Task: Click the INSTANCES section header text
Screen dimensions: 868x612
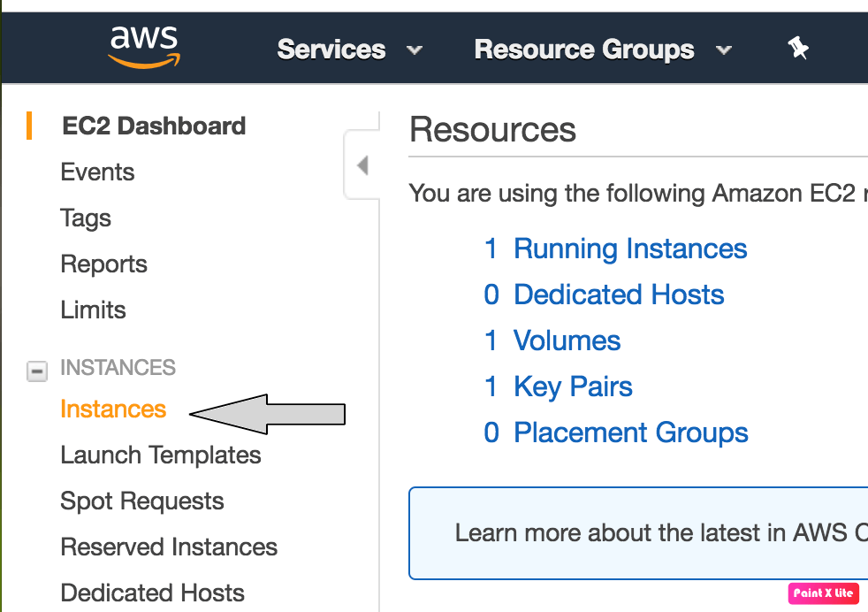Action: tap(118, 368)
